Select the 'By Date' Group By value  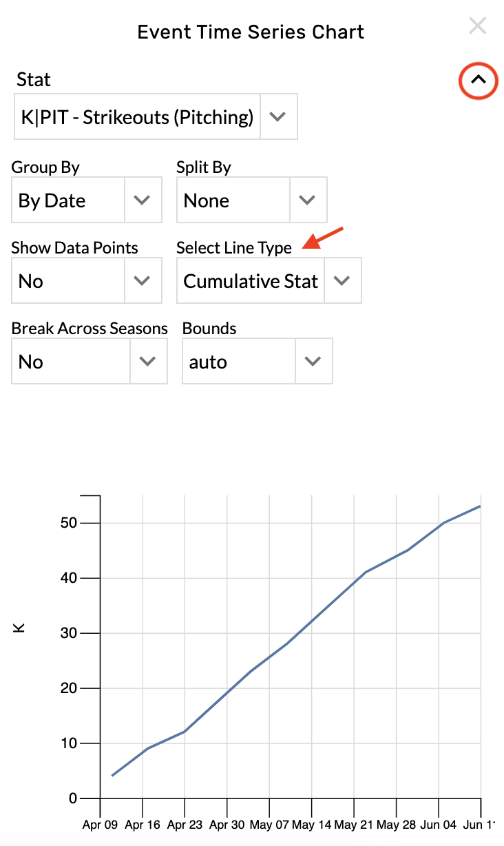(x=68, y=200)
